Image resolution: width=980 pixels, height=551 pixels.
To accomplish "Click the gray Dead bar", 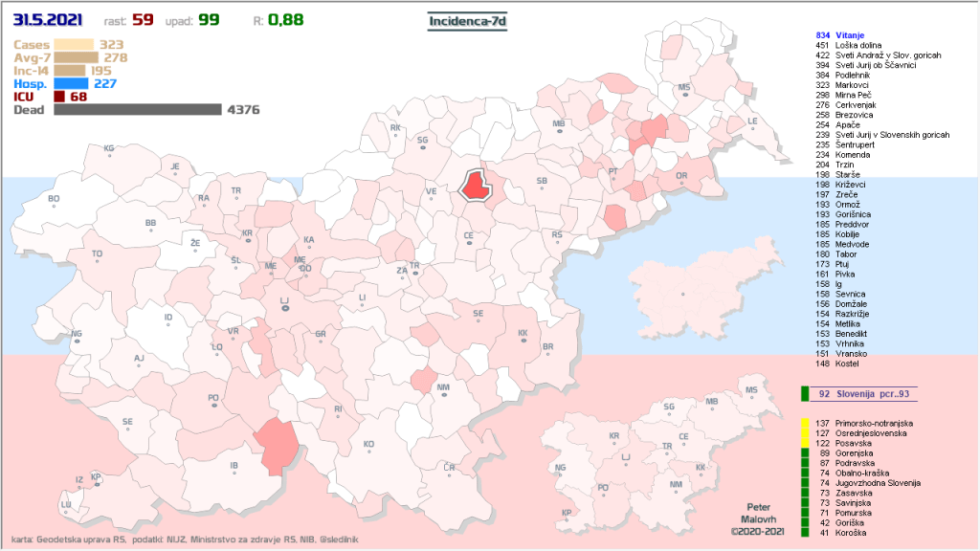I will (x=138, y=110).
